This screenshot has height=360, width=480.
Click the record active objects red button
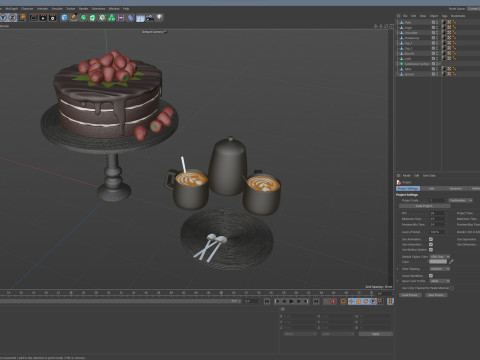tap(333, 301)
